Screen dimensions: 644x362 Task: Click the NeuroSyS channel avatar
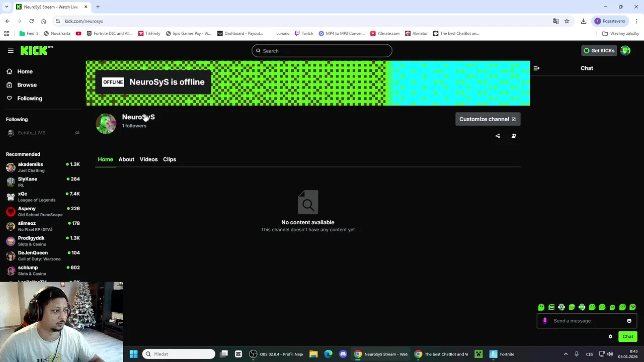click(106, 124)
